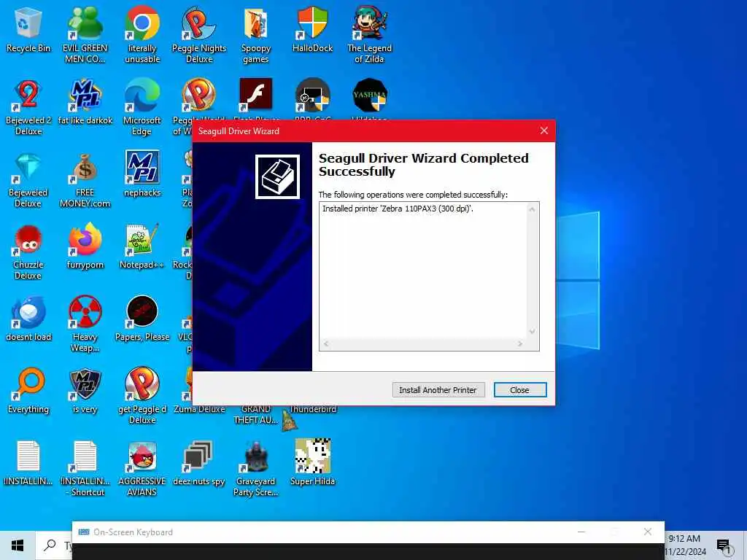Open the notification center icon

pos(724,546)
